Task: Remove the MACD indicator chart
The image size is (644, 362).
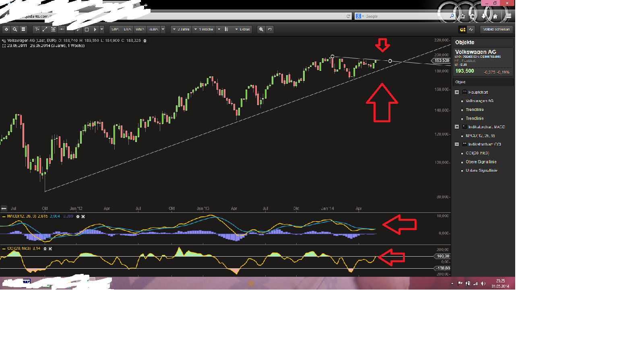Action: (x=83, y=216)
